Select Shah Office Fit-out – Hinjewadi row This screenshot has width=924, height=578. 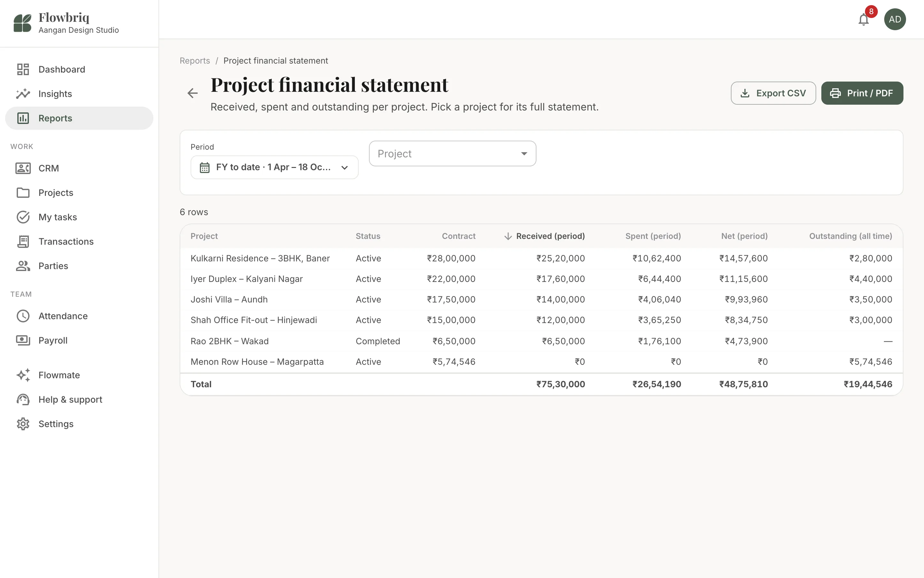click(x=541, y=320)
